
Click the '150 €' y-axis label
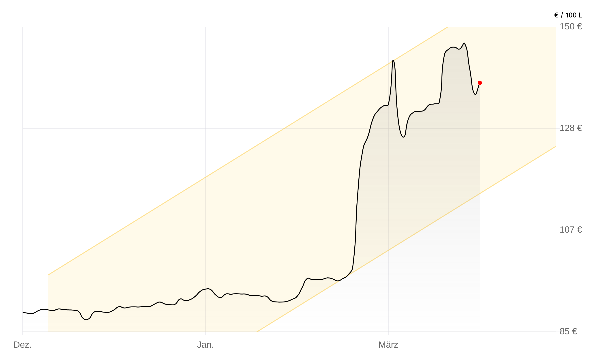[571, 26]
